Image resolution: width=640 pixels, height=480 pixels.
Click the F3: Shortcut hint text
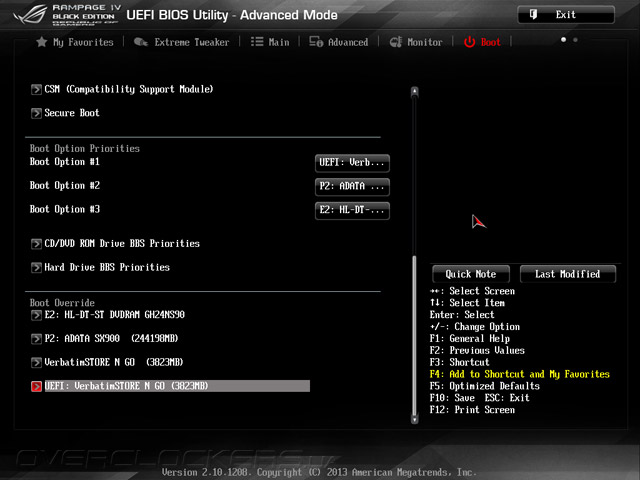pyautogui.click(x=459, y=362)
